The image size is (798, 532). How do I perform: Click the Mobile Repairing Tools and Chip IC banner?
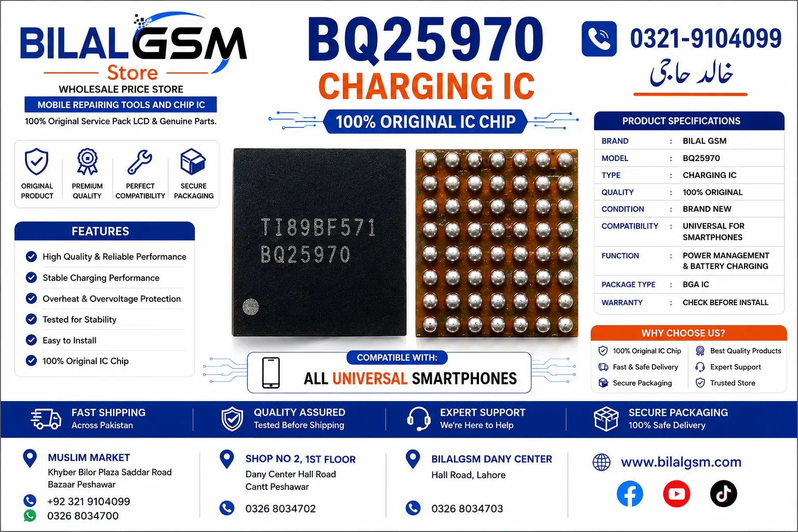[121, 104]
